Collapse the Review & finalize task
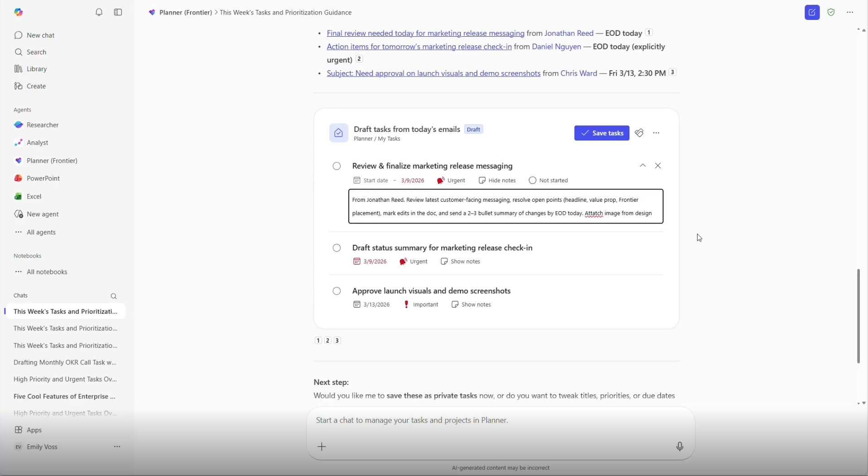Image resolution: width=868 pixels, height=476 pixels. point(643,166)
